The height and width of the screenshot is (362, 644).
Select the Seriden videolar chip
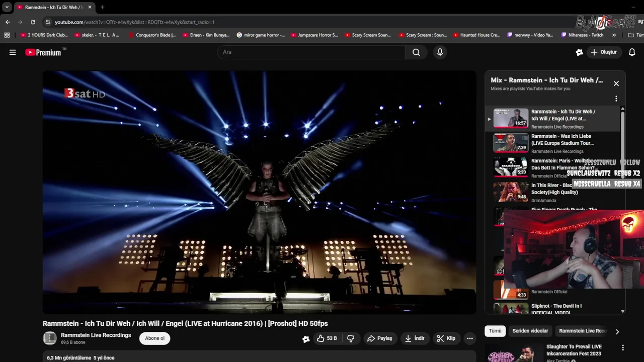coord(530,331)
